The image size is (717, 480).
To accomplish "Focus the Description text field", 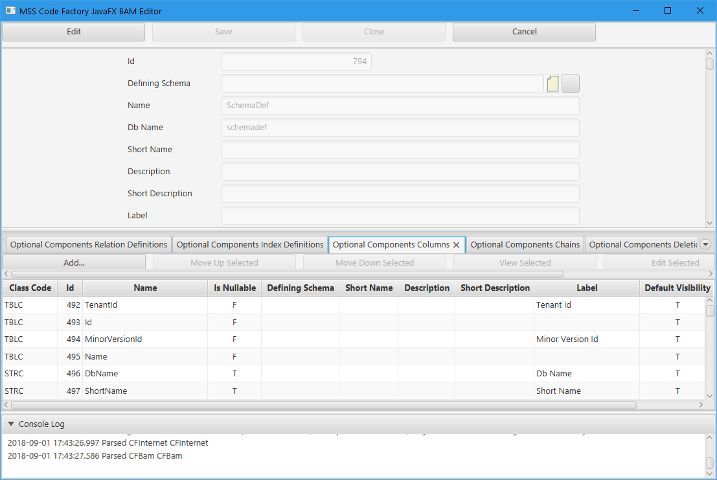I will 400,172.
